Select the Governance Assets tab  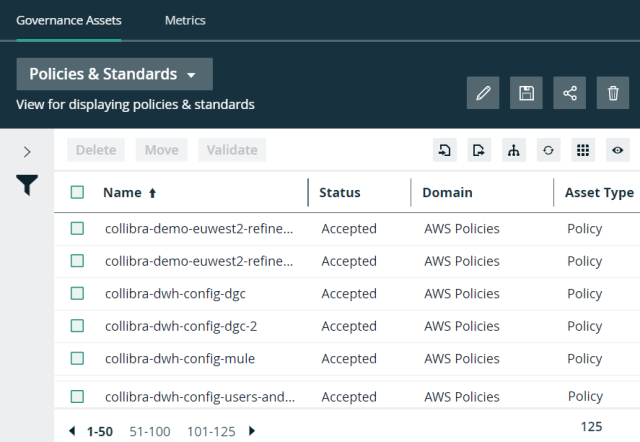[x=69, y=20]
